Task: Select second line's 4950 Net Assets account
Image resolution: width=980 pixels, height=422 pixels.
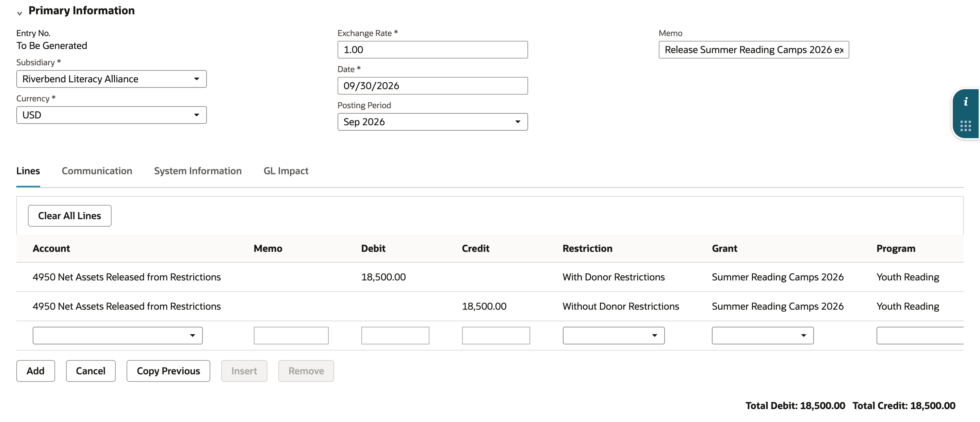Action: [127, 306]
